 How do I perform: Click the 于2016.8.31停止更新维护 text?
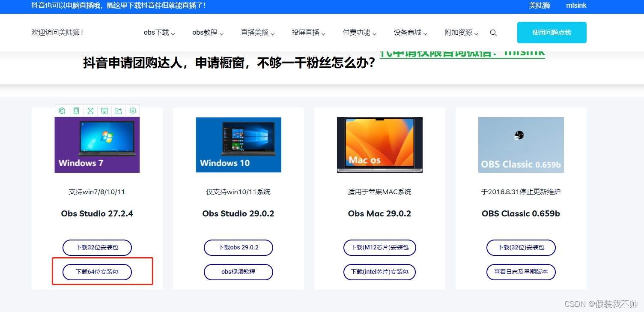(x=521, y=192)
